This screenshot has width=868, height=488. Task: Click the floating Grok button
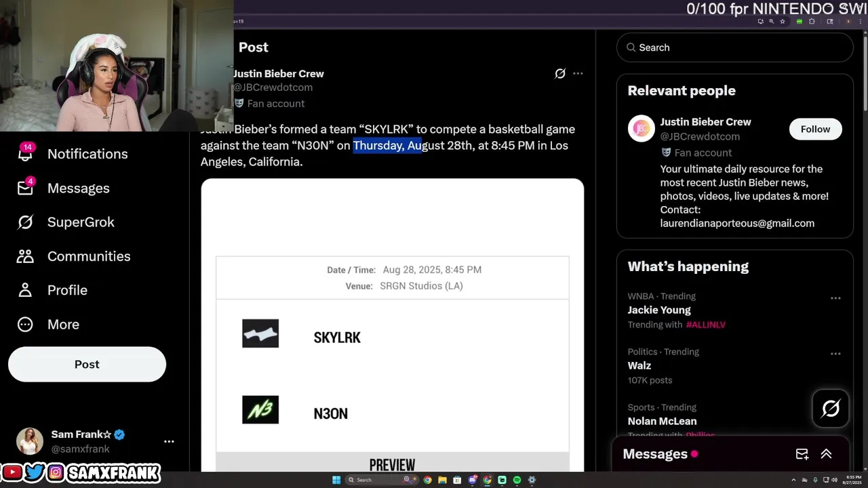pos(831,409)
